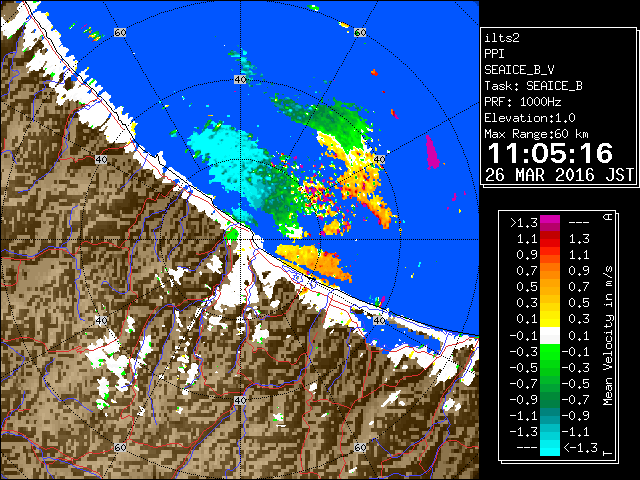Click the radar site name 'ilts2'
This screenshot has width=640, height=480.
502,38
